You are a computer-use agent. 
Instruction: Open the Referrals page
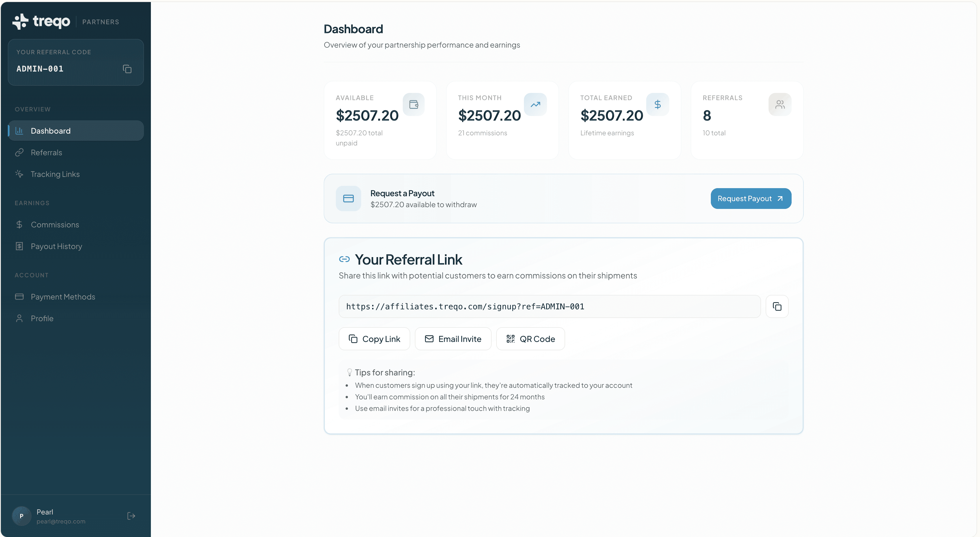[46, 153]
